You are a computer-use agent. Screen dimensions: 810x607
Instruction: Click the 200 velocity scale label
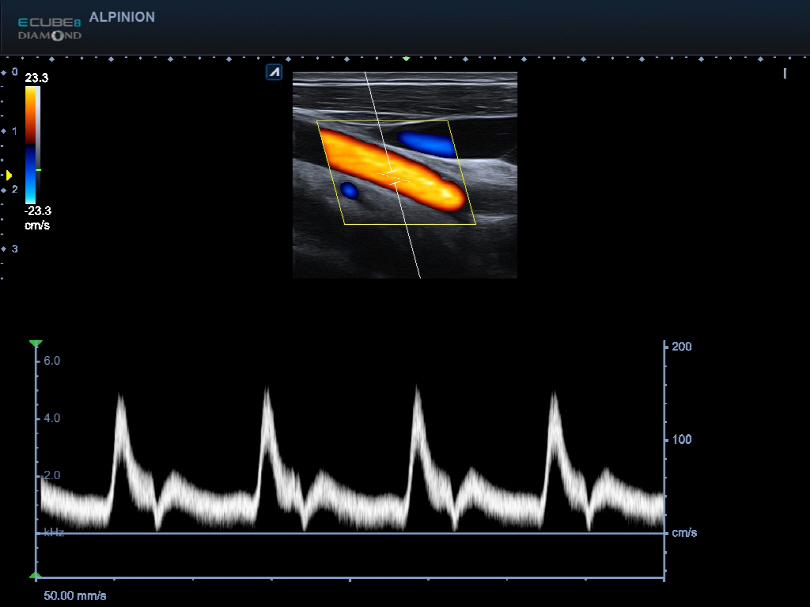coord(681,346)
